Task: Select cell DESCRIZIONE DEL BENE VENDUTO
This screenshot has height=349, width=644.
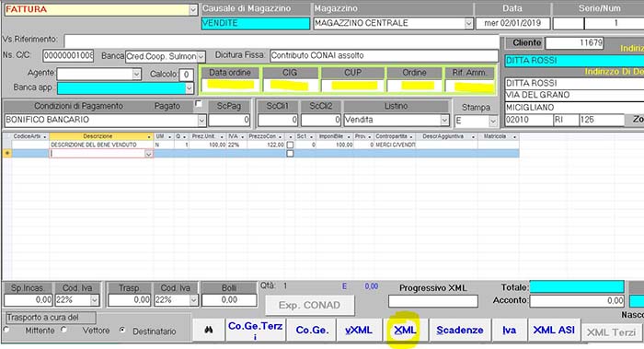Action: (x=101, y=145)
